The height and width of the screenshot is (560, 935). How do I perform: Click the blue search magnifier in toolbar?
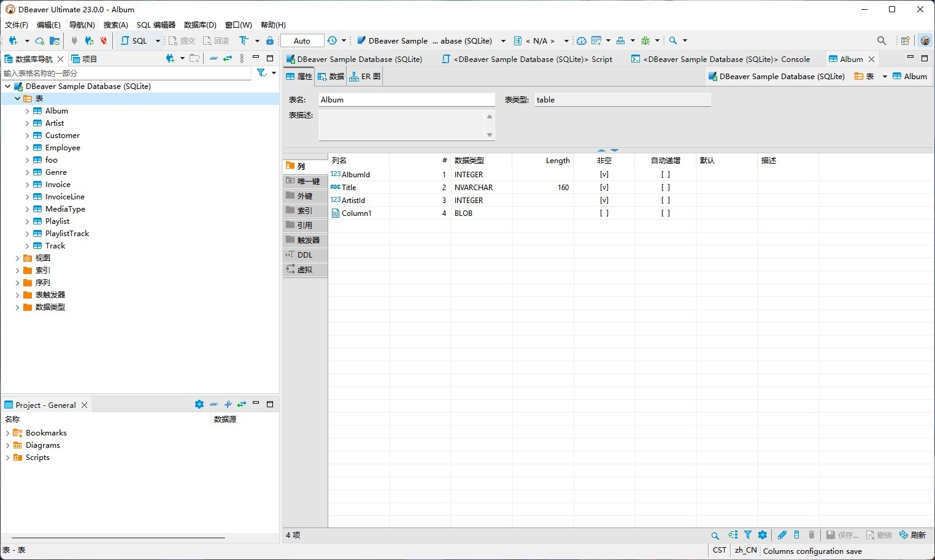(673, 40)
